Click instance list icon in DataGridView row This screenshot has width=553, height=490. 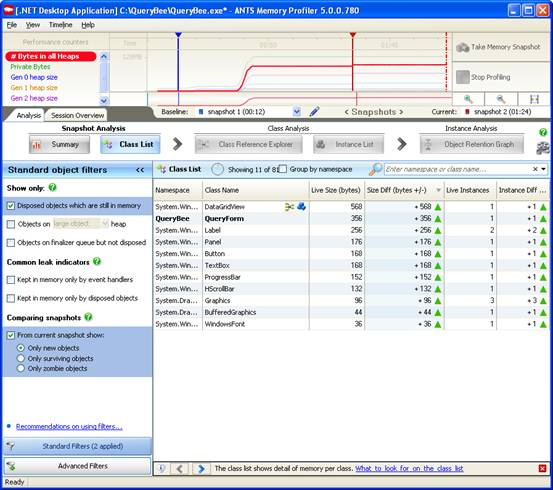coord(301,206)
